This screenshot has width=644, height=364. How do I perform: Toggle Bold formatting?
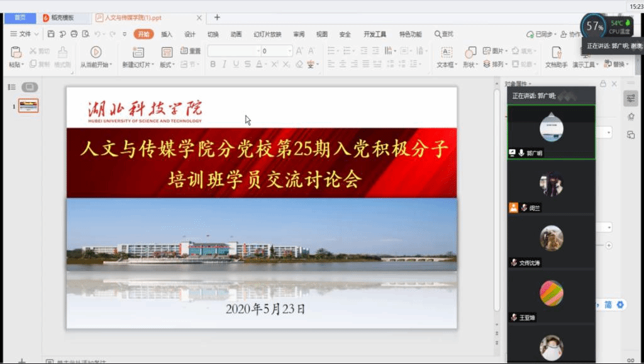click(213, 64)
